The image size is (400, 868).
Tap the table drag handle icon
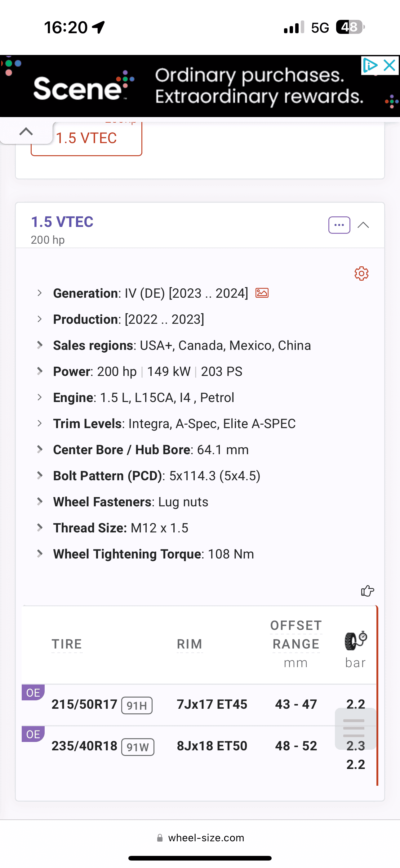[x=354, y=728]
